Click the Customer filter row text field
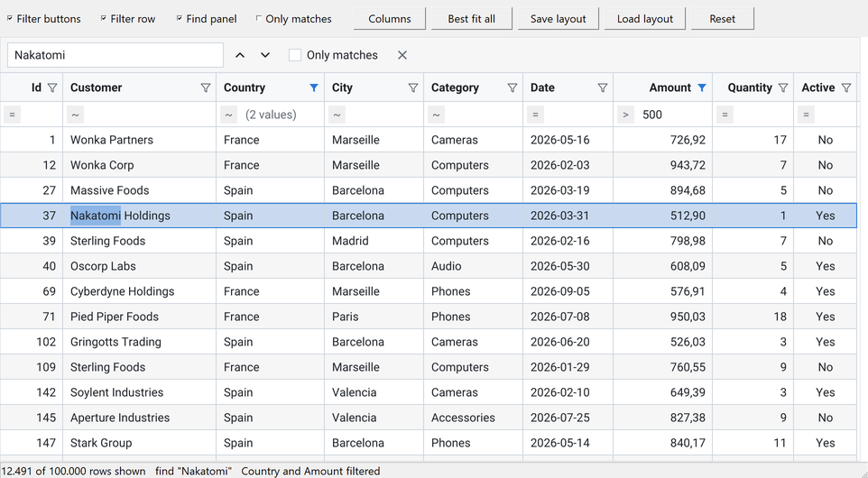 (148, 115)
